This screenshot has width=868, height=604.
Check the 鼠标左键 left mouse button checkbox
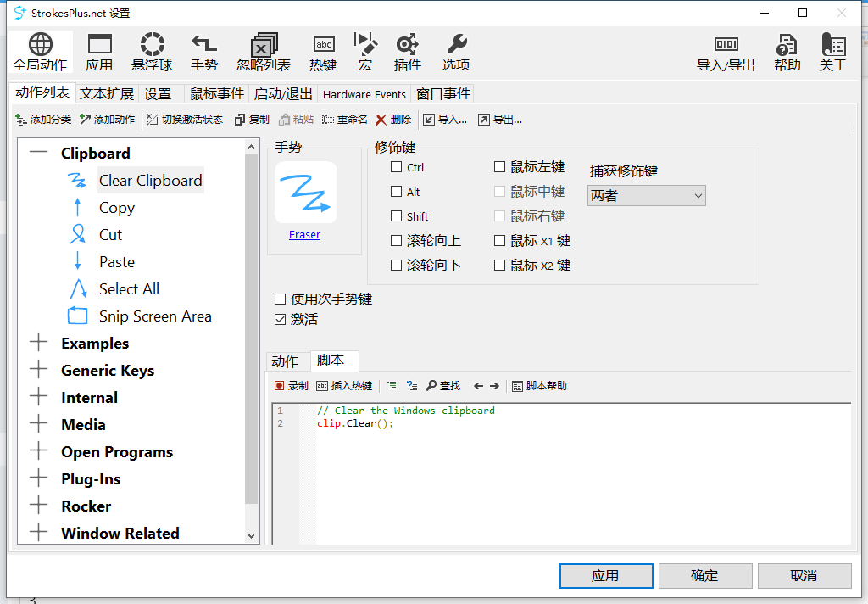pos(499,166)
